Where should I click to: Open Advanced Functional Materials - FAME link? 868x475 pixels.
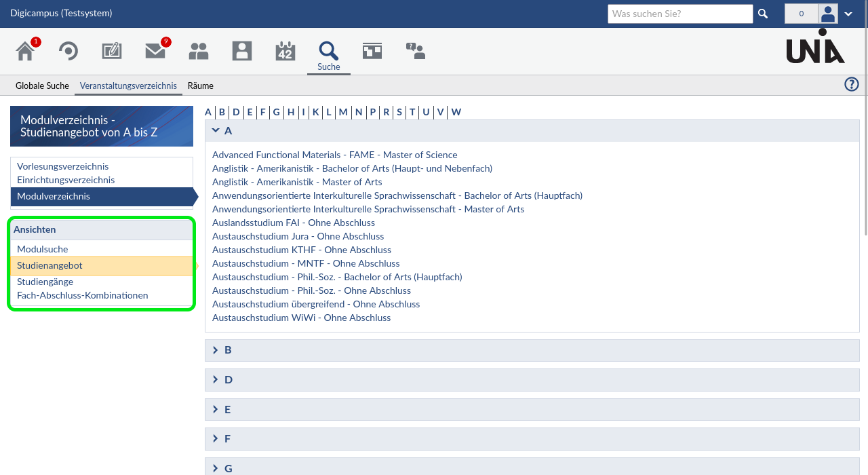[334, 155]
